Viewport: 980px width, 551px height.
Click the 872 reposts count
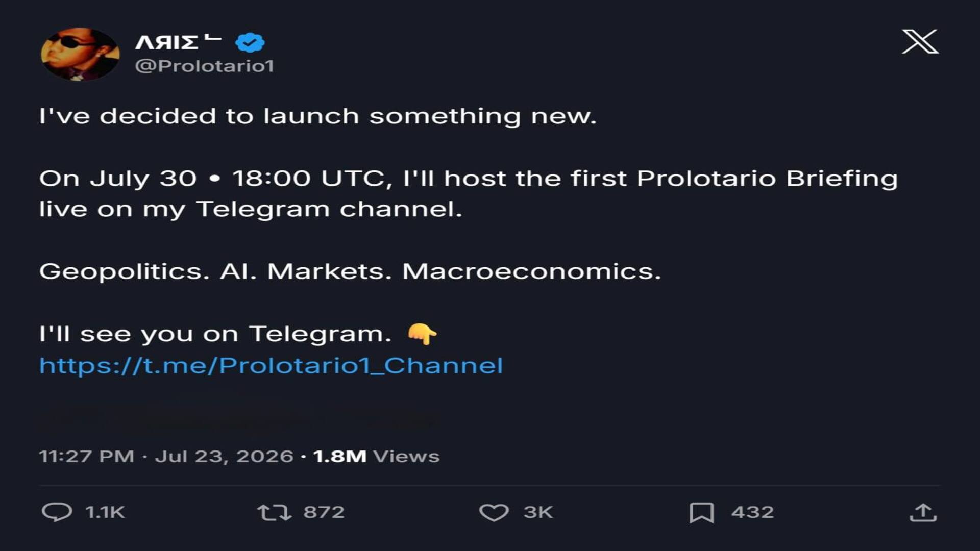[324, 512]
